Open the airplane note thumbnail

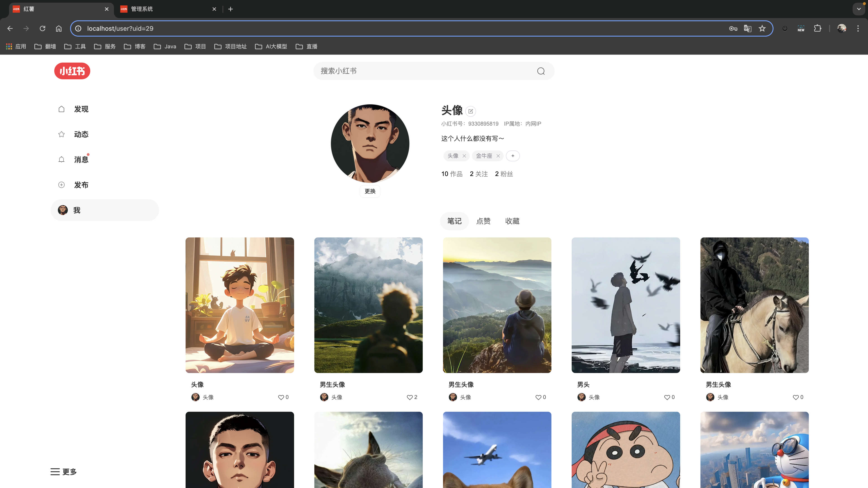pos(497,450)
